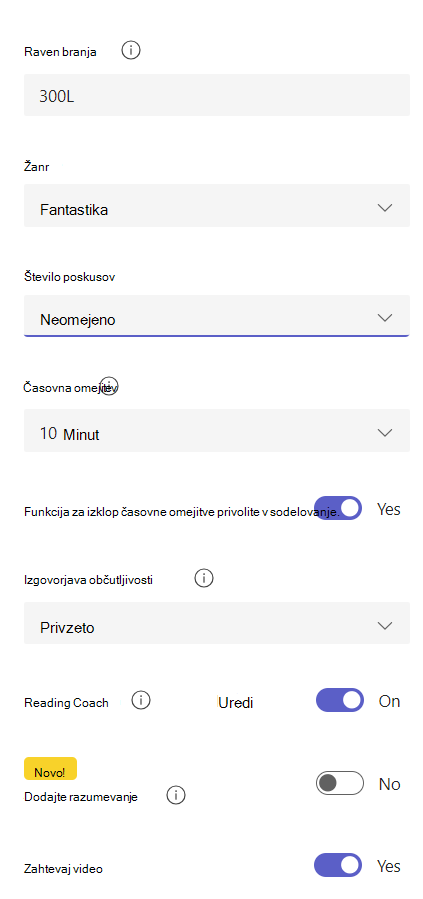Image resolution: width=423 pixels, height=899 pixels.
Task: Click the On label beside Reading Coach toggle
Action: point(389,701)
